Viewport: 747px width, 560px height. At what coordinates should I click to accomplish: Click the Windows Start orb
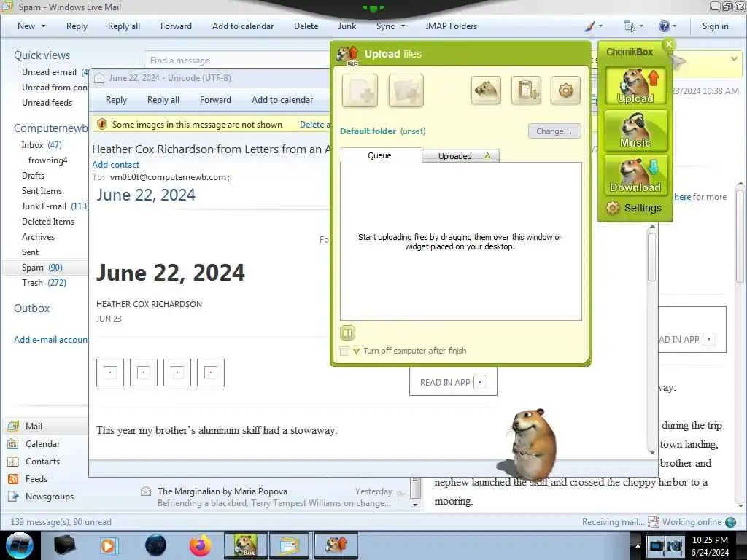point(19,545)
